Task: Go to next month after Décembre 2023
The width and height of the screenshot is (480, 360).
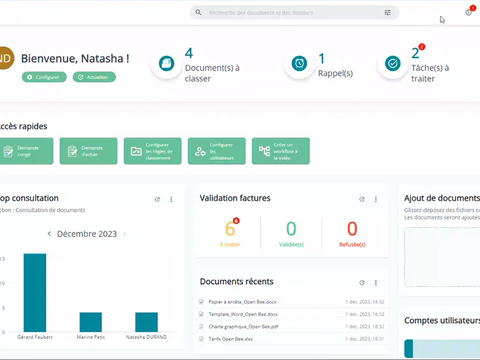Action: 125,234
